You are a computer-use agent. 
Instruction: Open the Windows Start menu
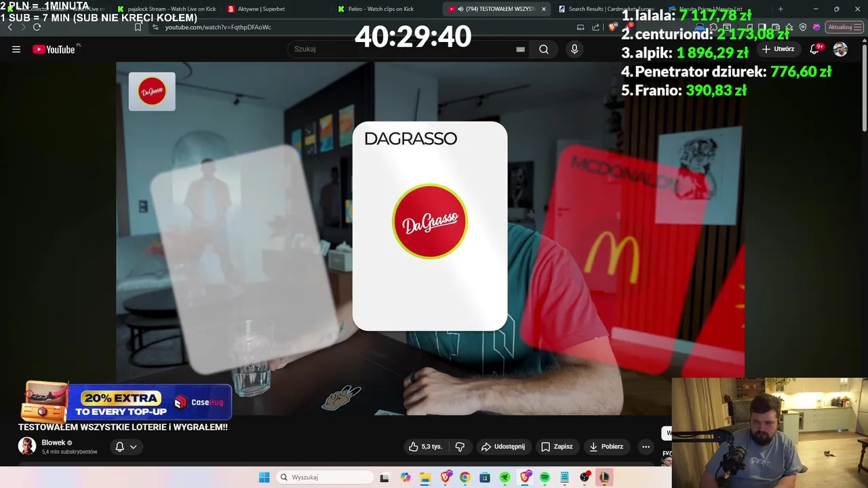(264, 477)
